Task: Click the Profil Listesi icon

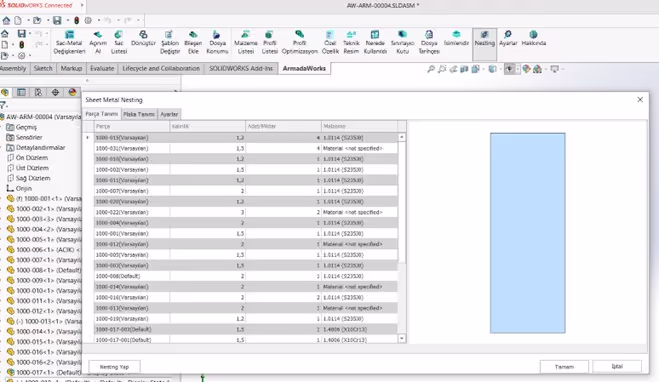Action: 269,42
